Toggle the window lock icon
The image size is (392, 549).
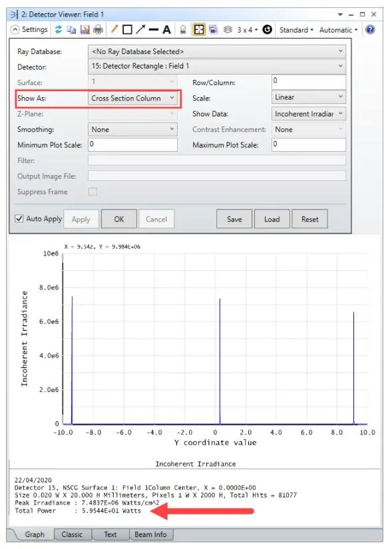(183, 30)
